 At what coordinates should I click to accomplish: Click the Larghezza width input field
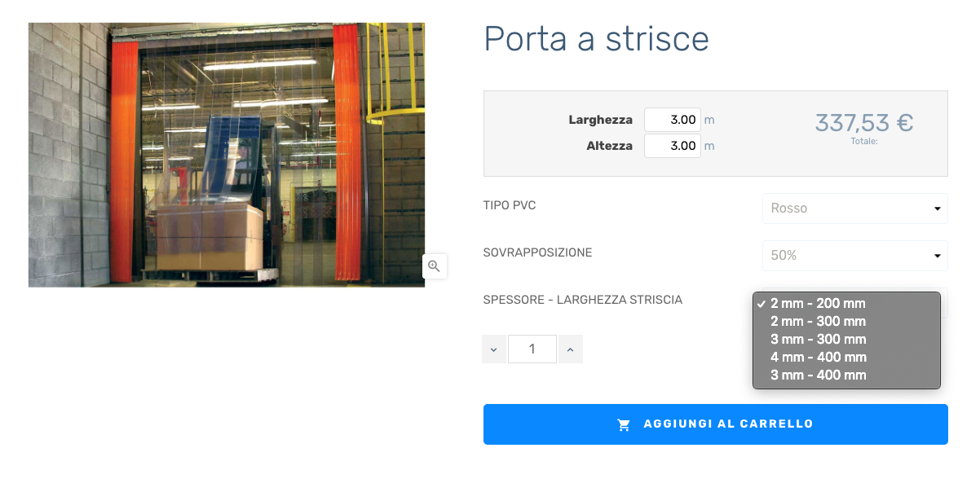coord(673,120)
